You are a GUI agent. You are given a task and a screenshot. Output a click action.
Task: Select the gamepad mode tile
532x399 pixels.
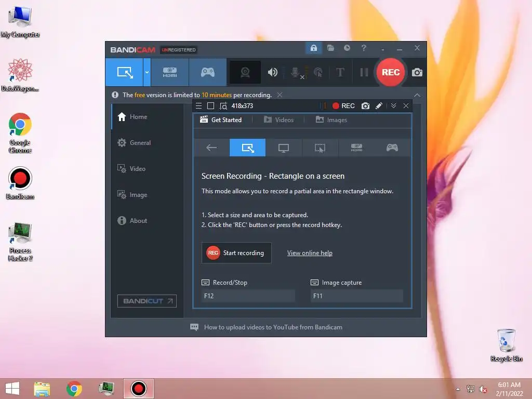(392, 148)
